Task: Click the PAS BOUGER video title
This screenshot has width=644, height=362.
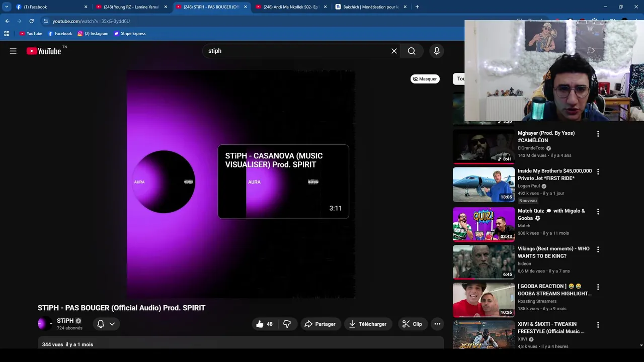Action: tap(121, 308)
